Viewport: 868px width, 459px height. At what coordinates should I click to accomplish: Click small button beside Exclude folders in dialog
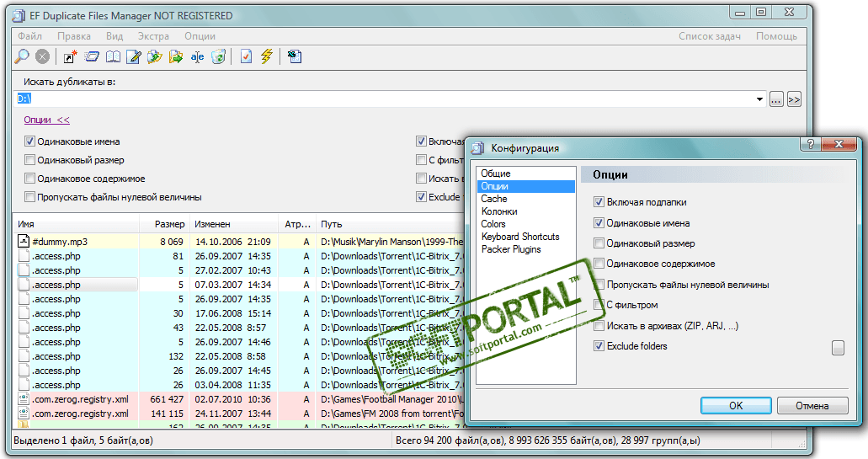click(x=838, y=348)
